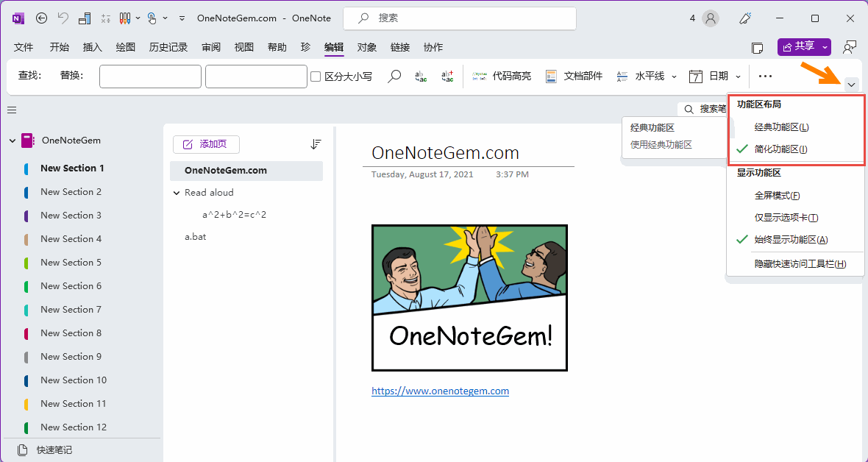
Task: Select the a^2+b^2=c^2 page
Action: coord(234,214)
